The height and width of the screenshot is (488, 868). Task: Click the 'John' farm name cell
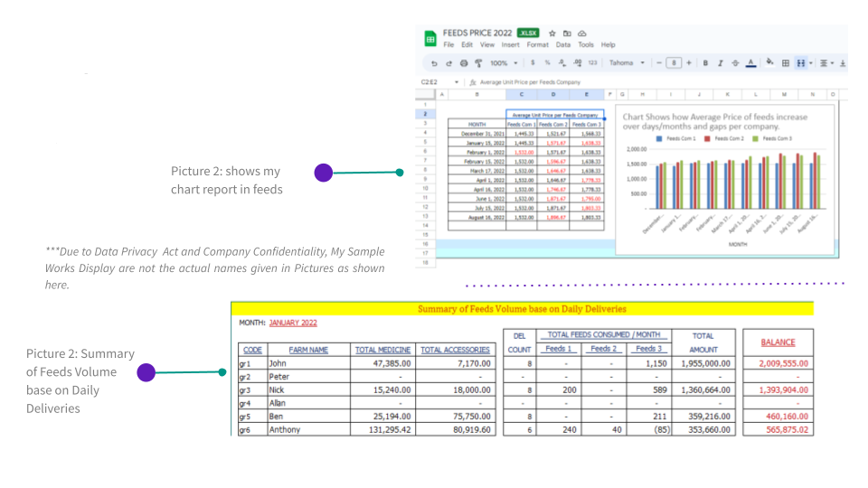(x=309, y=363)
